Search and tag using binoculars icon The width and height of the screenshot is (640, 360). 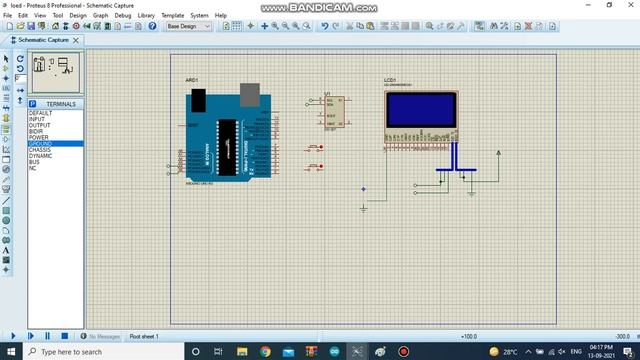point(494,26)
